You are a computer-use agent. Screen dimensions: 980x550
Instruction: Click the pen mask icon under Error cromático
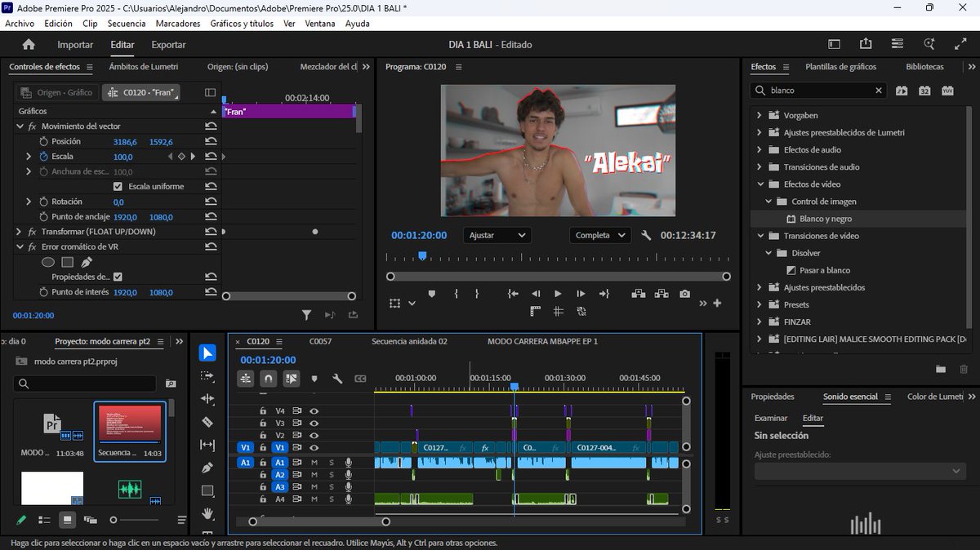click(x=87, y=262)
